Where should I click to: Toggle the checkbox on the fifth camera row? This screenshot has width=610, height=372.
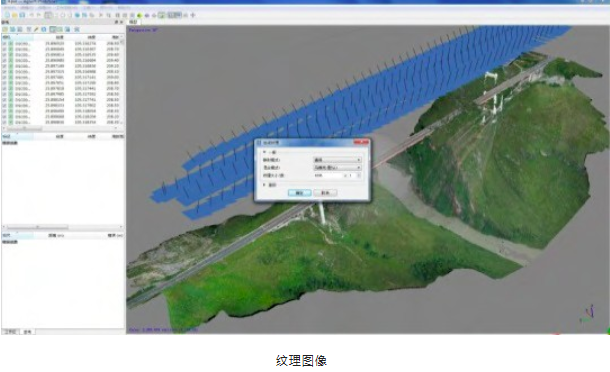5,66
